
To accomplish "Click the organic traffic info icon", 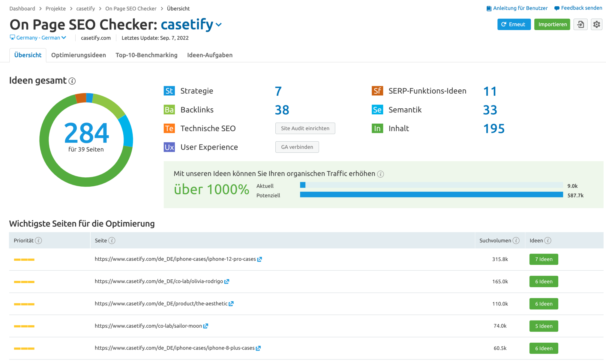I will (380, 174).
